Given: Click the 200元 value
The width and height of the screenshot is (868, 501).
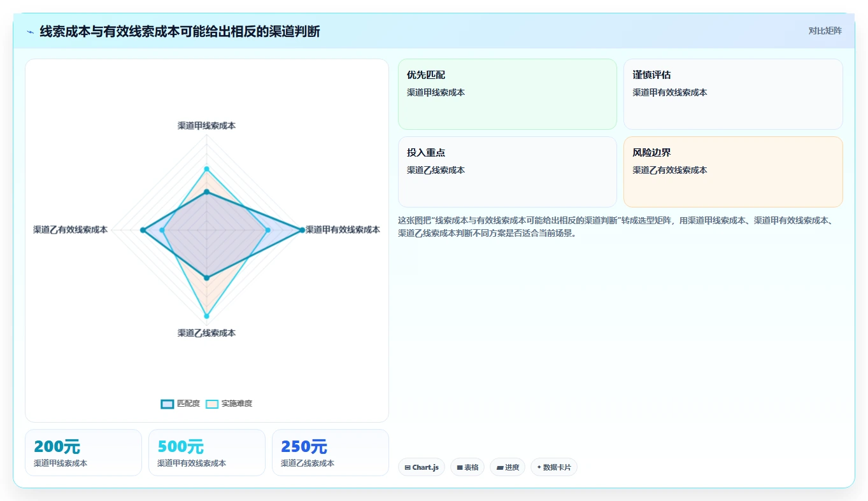Looking at the screenshot, I should (57, 447).
